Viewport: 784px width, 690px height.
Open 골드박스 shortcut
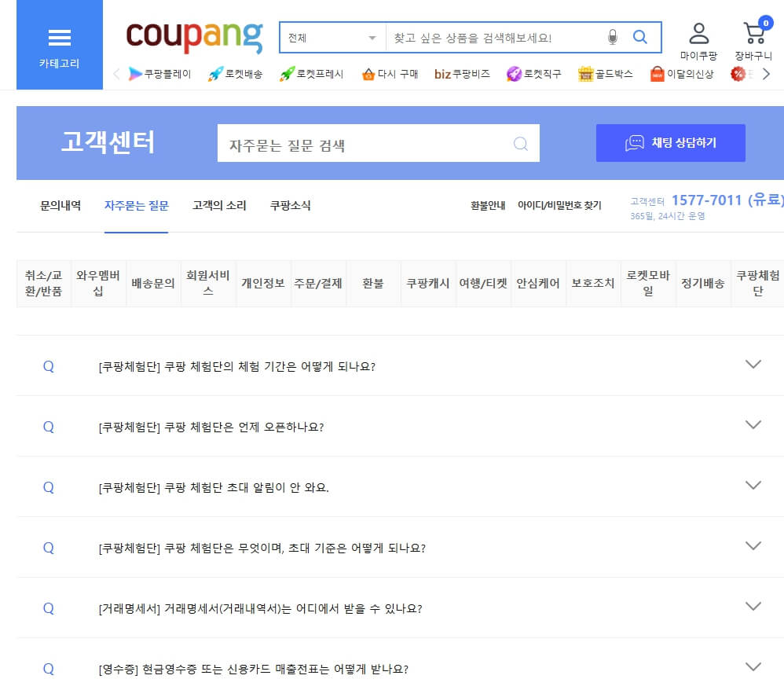click(x=605, y=74)
